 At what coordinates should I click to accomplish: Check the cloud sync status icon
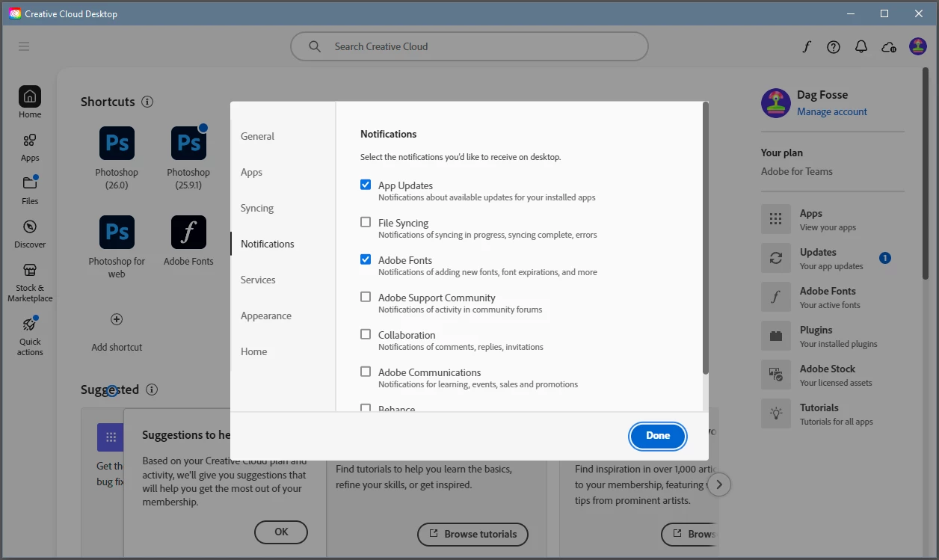(x=889, y=46)
